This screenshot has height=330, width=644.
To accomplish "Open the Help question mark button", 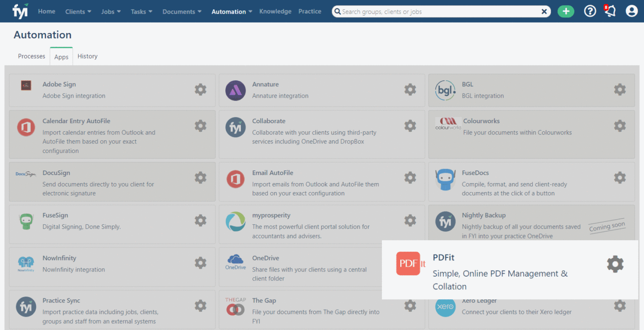I will (x=590, y=10).
